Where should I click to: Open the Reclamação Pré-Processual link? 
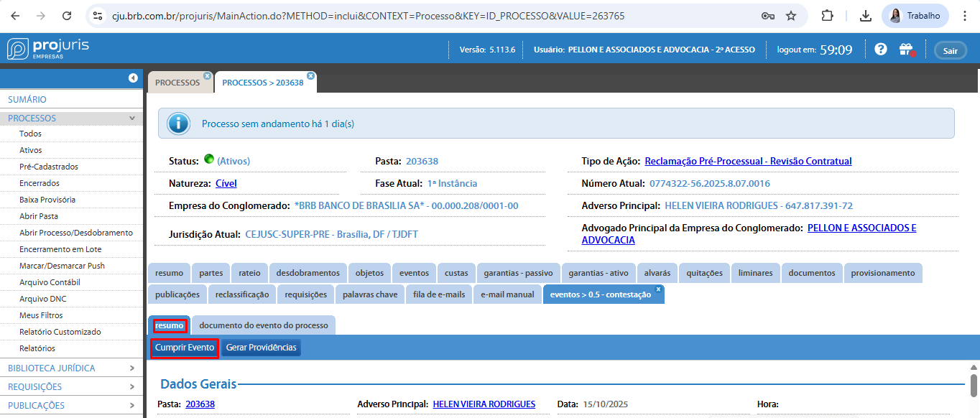tap(748, 162)
